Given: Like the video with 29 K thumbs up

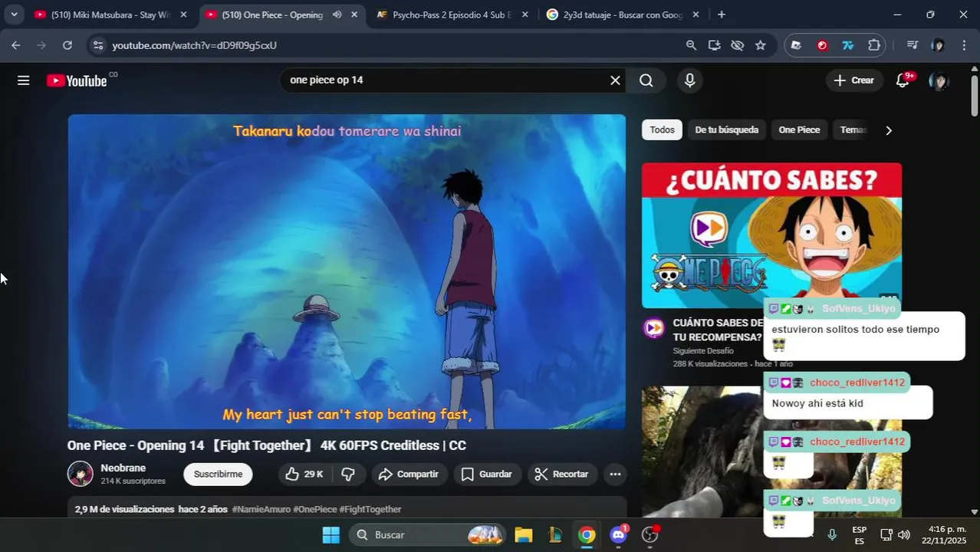Looking at the screenshot, I should pos(305,475).
